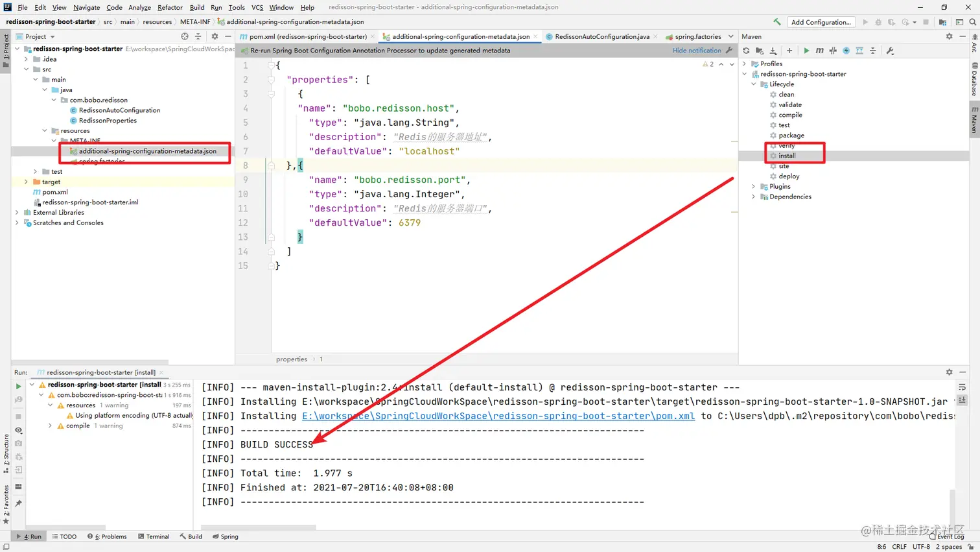Expand the target folder
This screenshot has width=980, height=552.
(x=27, y=182)
